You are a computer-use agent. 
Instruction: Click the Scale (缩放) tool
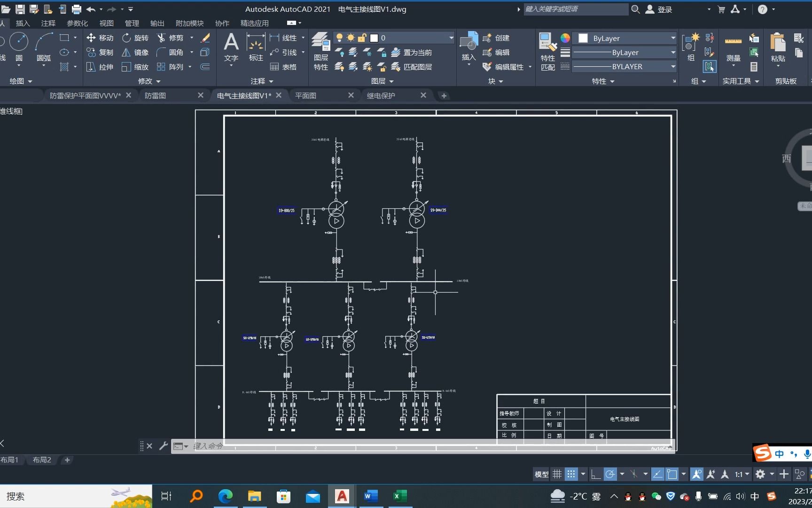click(x=135, y=67)
